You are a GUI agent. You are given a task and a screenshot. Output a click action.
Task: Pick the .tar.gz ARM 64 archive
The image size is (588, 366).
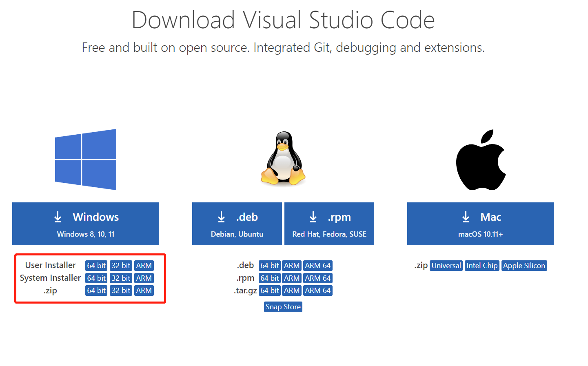point(318,291)
